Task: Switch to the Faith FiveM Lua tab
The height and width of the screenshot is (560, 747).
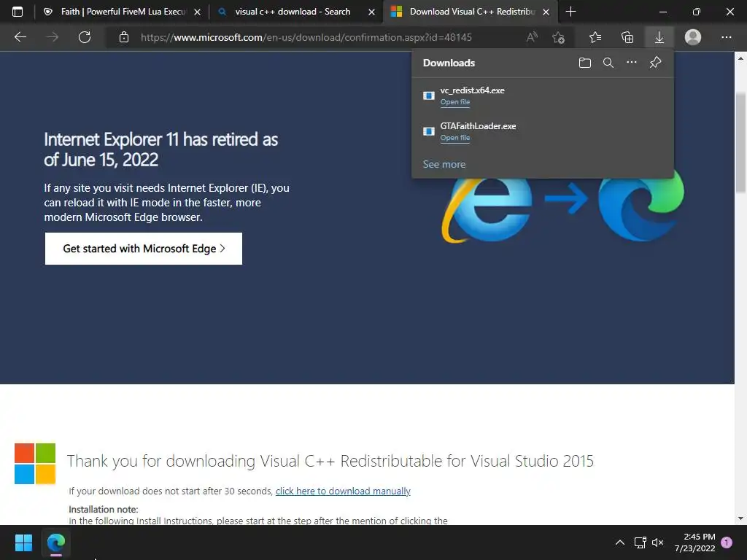Action: coord(122,12)
